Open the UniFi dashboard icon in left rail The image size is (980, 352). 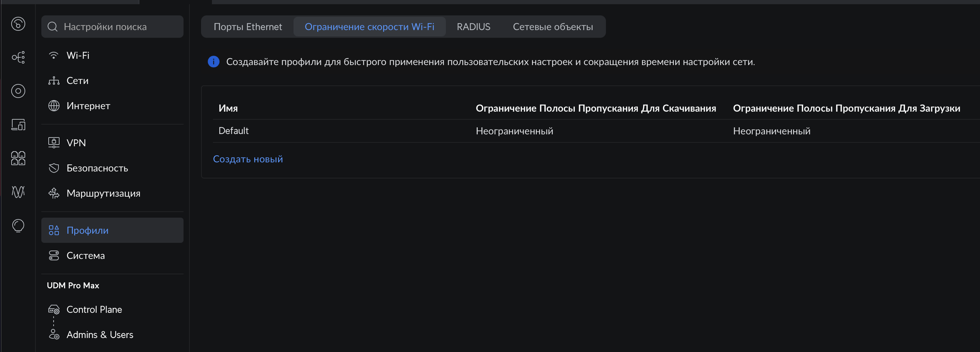(x=18, y=24)
